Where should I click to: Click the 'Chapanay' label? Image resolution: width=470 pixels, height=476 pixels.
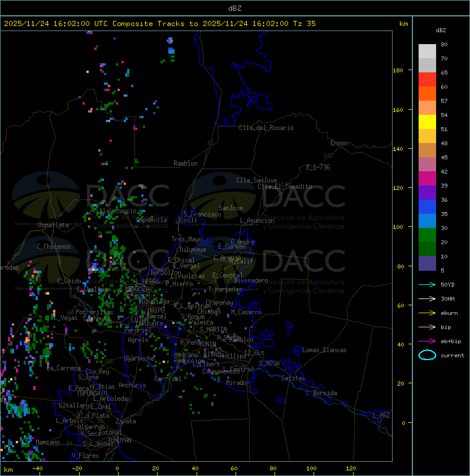pyautogui.click(x=219, y=302)
